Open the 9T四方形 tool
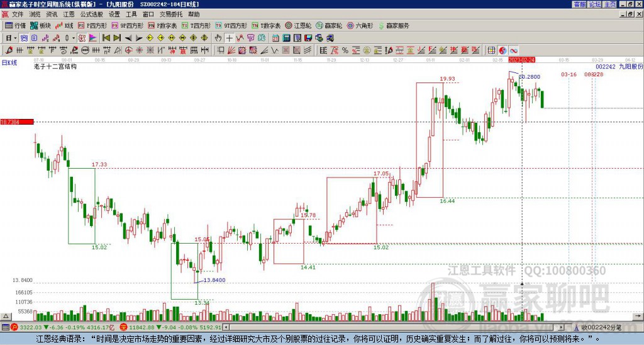 pyautogui.click(x=231, y=25)
